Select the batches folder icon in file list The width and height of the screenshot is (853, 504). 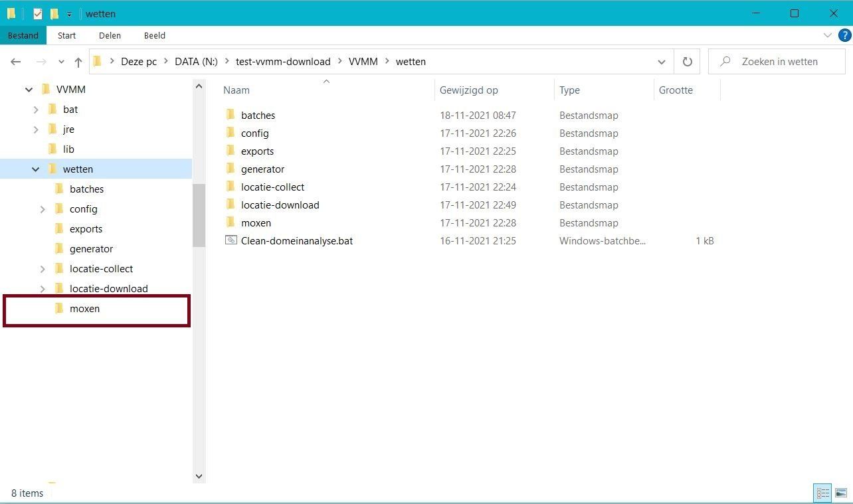pos(231,114)
